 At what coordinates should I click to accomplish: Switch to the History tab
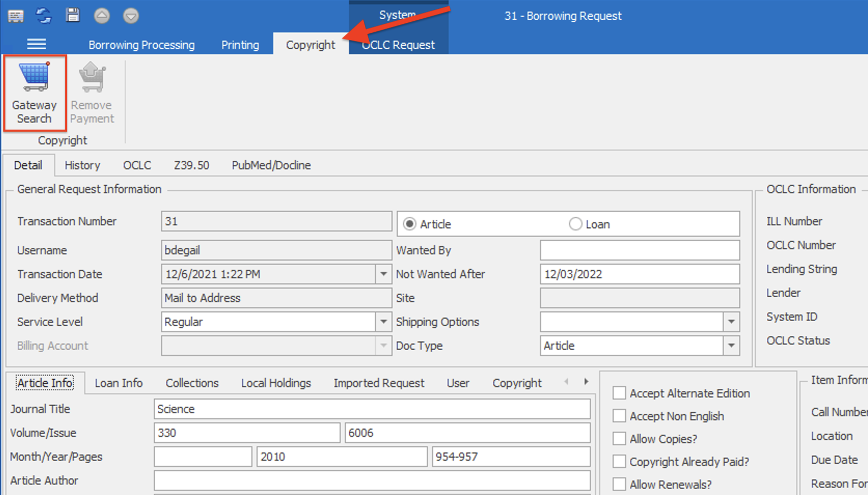82,165
